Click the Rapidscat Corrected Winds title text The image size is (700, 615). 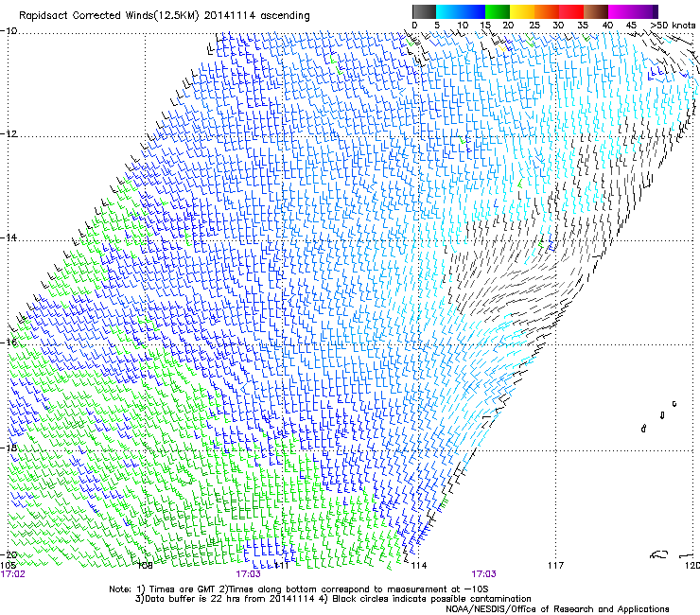tap(165, 16)
